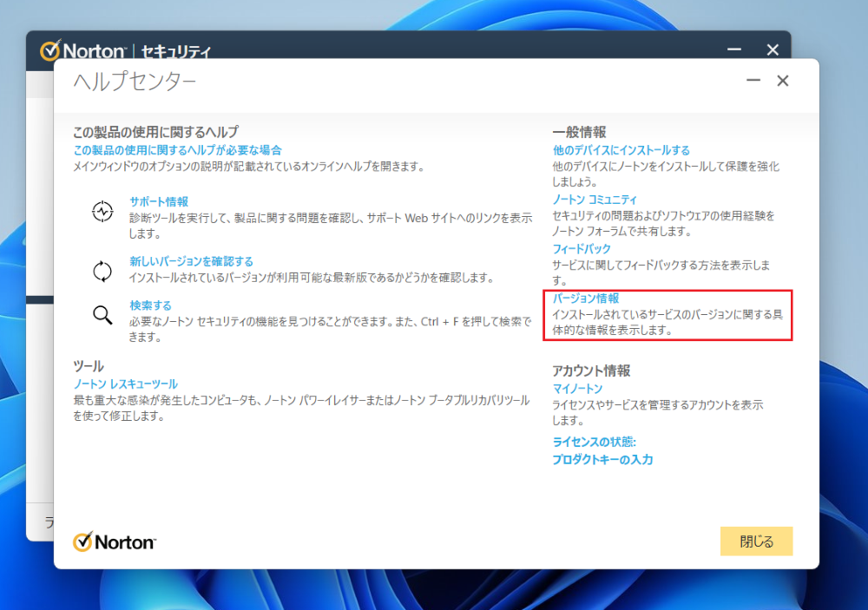Click ライセンスの状態 link

coord(594,442)
